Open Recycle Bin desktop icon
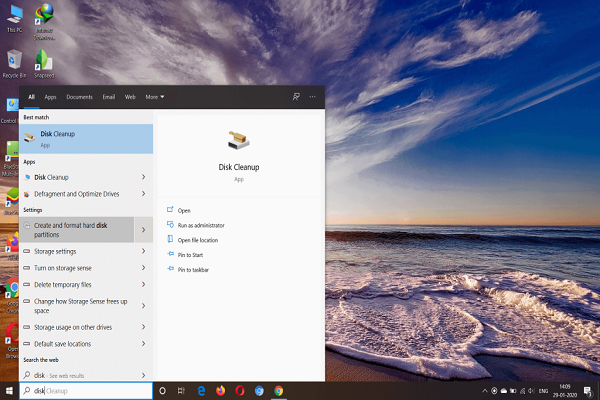The height and width of the screenshot is (400, 600). tap(15, 60)
